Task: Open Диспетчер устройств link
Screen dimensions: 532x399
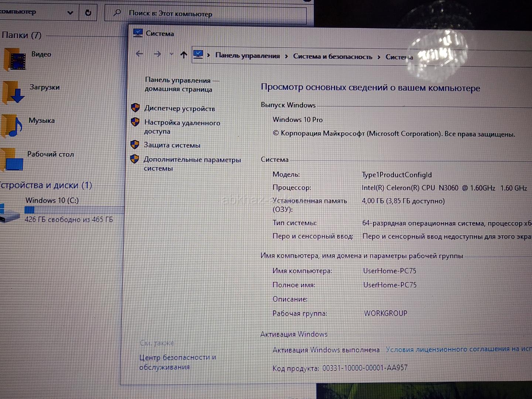Action: click(x=180, y=108)
